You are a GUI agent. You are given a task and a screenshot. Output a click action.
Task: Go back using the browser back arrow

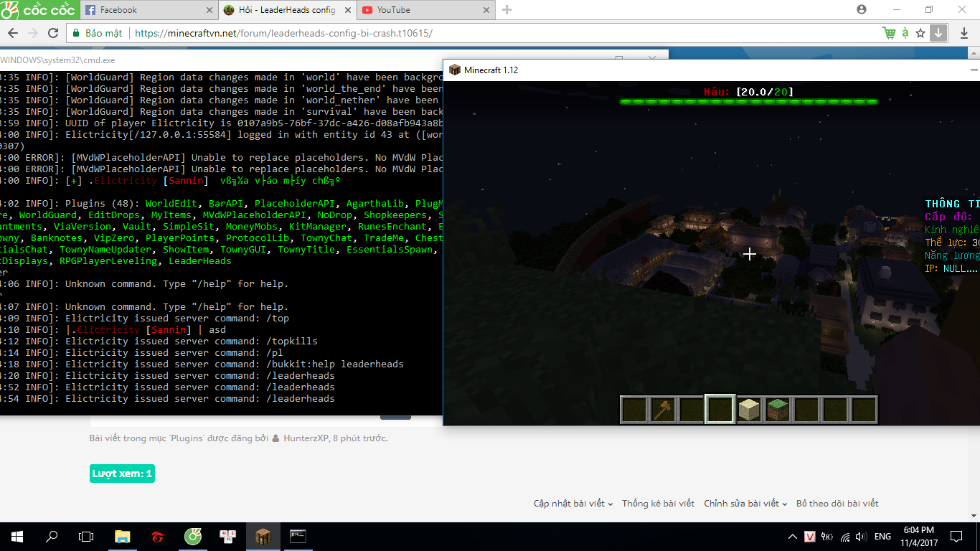12,33
